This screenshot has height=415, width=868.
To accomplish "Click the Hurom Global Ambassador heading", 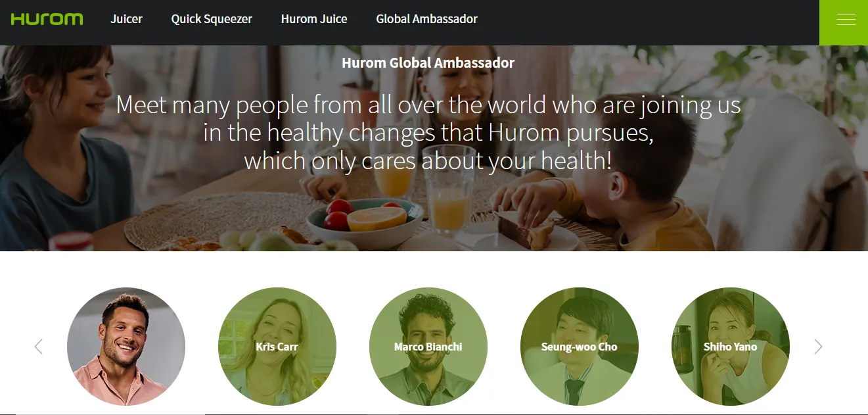I will pyautogui.click(x=428, y=63).
